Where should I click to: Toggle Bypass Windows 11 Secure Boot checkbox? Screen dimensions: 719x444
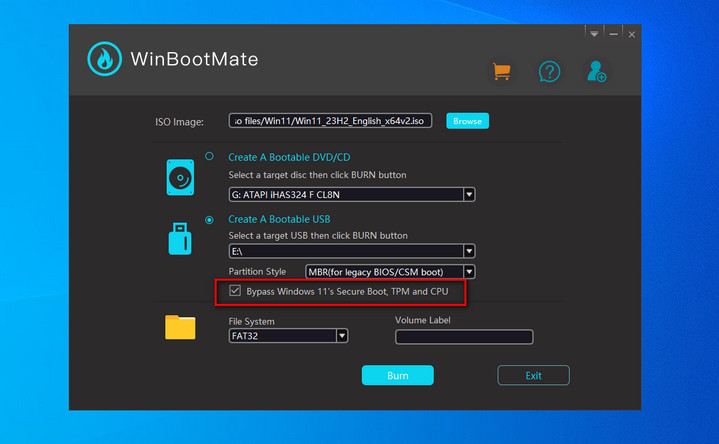(235, 291)
